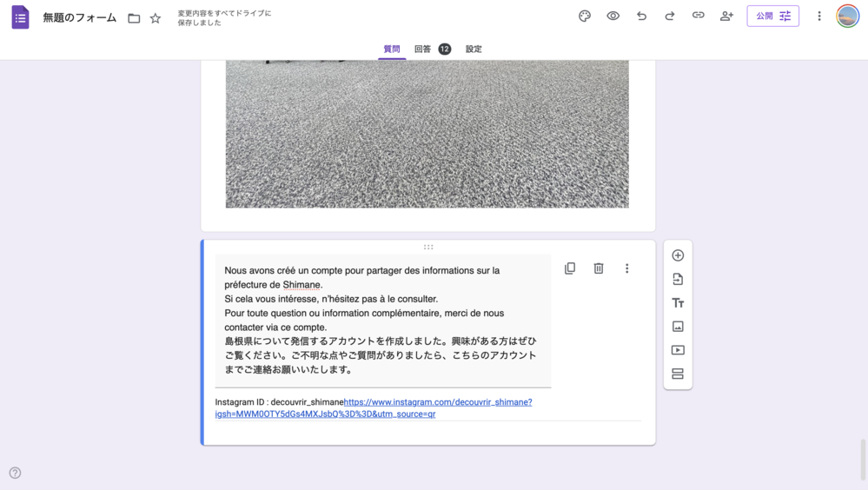
Task: Click the 公開 publish button
Action: tap(772, 16)
